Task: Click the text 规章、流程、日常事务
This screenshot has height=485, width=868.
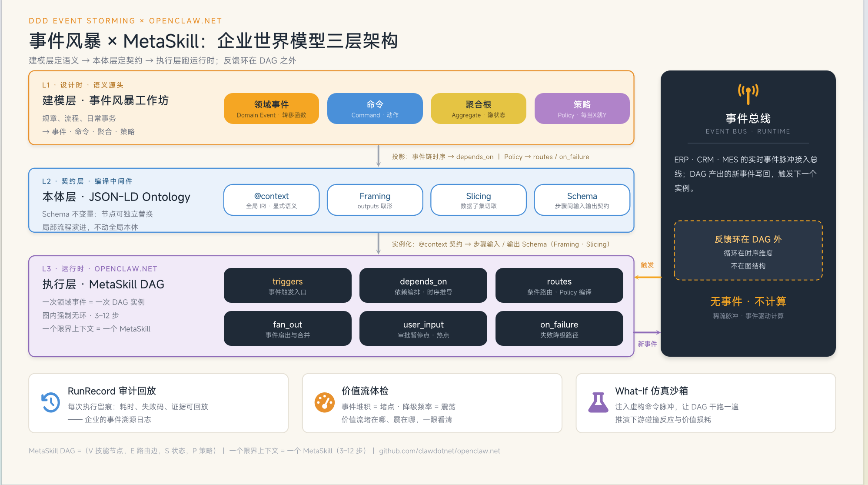Action: tap(79, 118)
